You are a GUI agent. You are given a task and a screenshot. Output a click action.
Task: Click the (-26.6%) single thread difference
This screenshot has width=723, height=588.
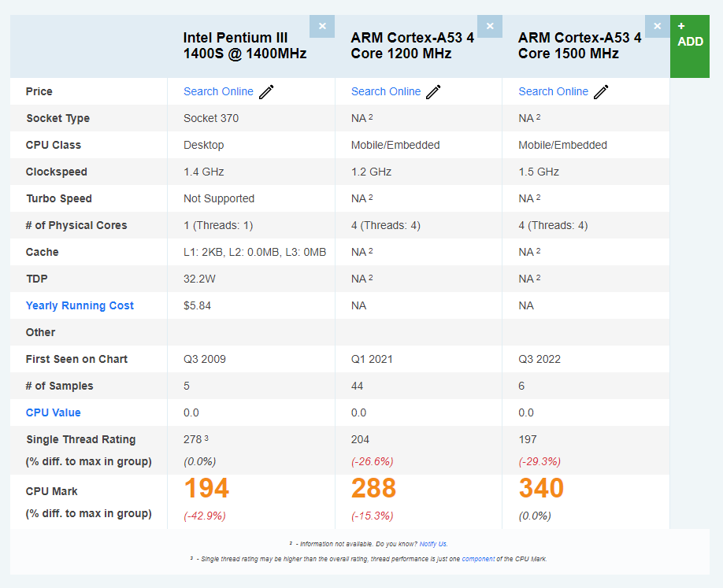[372, 461]
